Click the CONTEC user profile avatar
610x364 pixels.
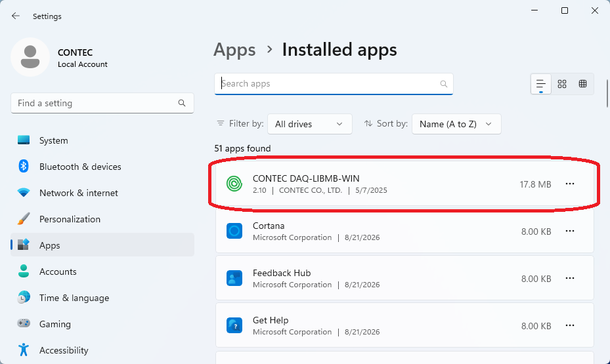tap(30, 57)
